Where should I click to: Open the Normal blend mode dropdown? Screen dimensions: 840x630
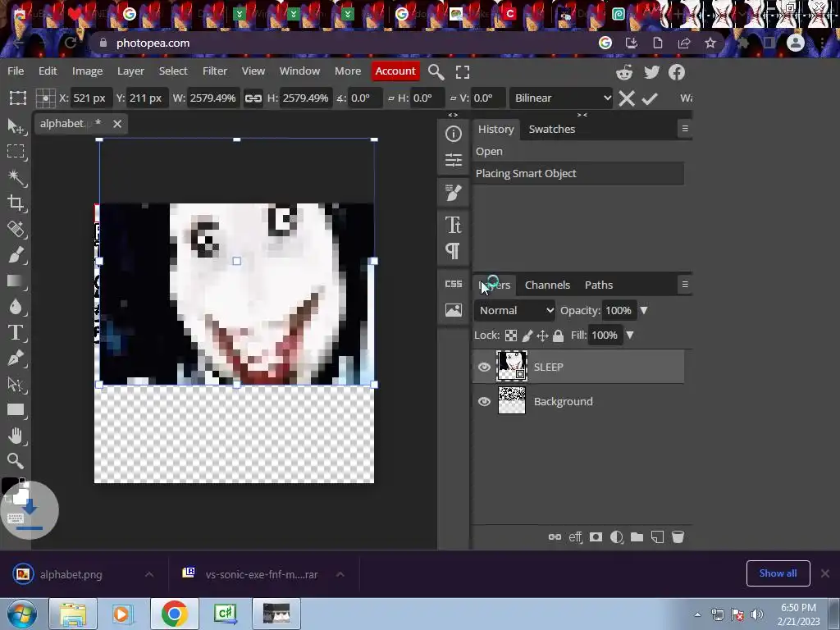[x=515, y=310]
